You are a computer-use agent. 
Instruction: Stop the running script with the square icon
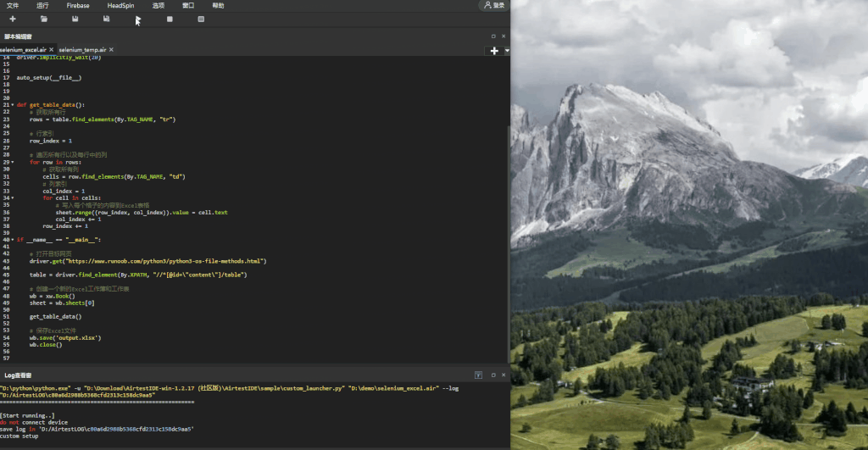[170, 19]
